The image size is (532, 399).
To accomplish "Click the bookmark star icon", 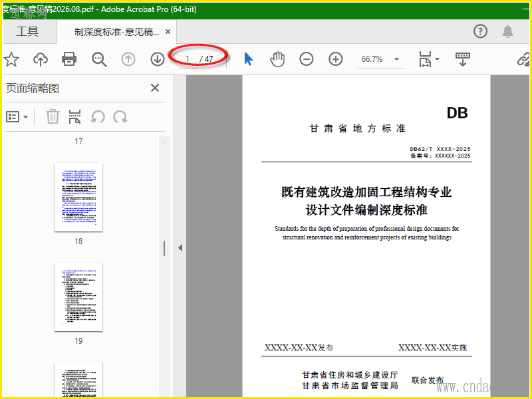I will point(11,59).
